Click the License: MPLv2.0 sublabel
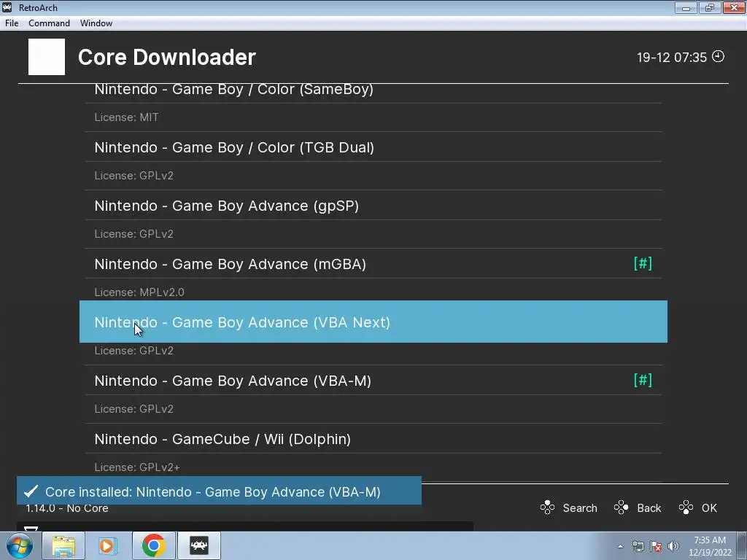747x560 pixels. coord(139,292)
